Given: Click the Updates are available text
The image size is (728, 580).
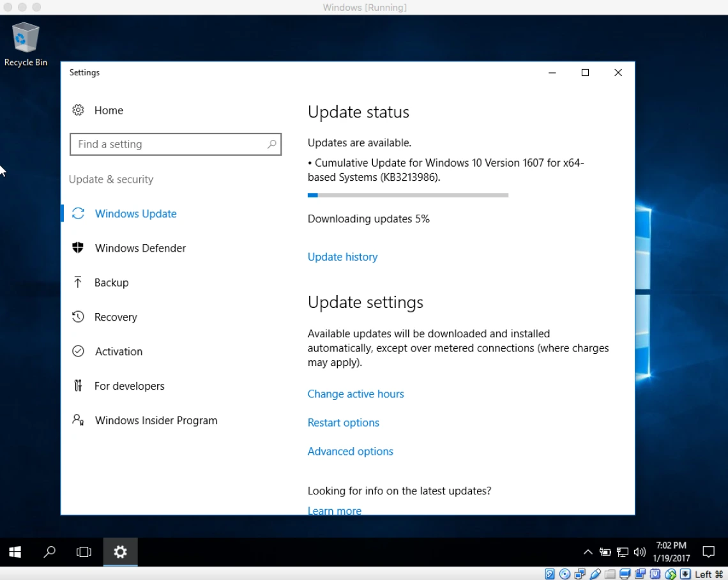Looking at the screenshot, I should (360, 142).
